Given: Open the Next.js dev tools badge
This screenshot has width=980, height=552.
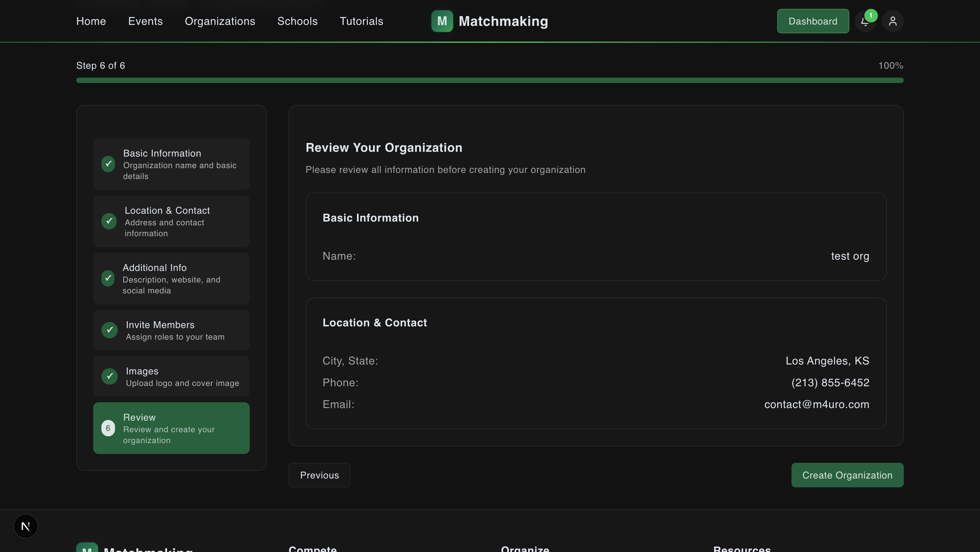Looking at the screenshot, I should click(26, 526).
